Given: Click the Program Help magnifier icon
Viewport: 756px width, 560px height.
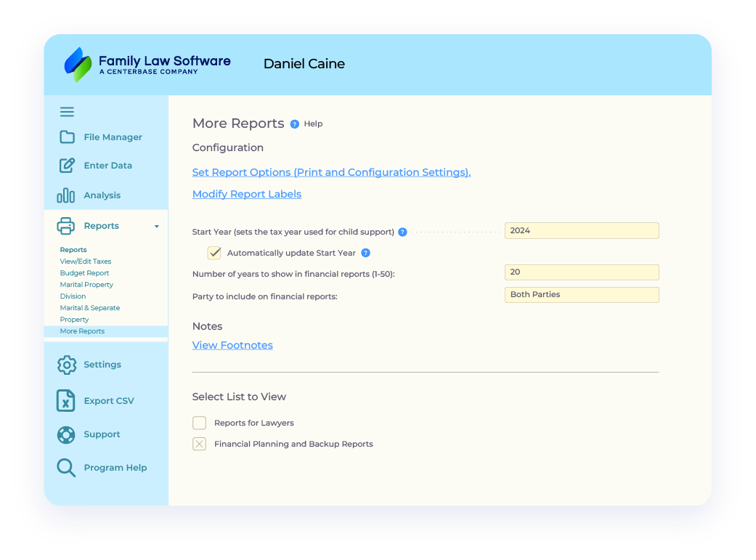Looking at the screenshot, I should (x=66, y=468).
